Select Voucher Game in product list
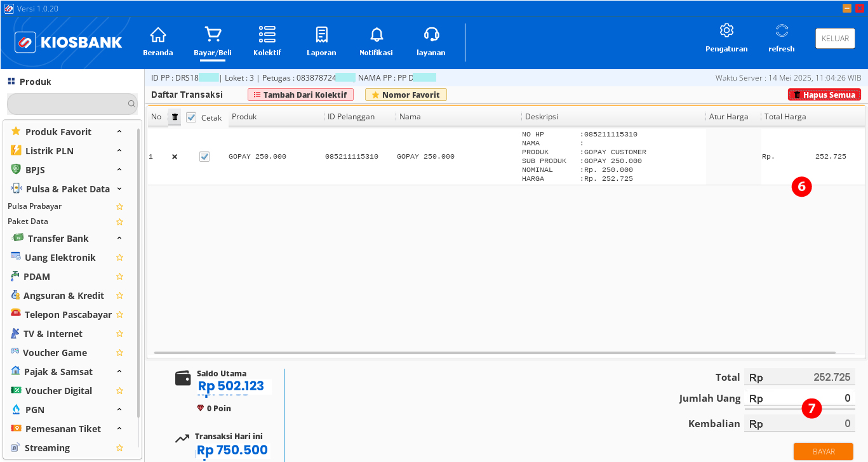Viewport: 868px width, 462px height. click(x=55, y=353)
